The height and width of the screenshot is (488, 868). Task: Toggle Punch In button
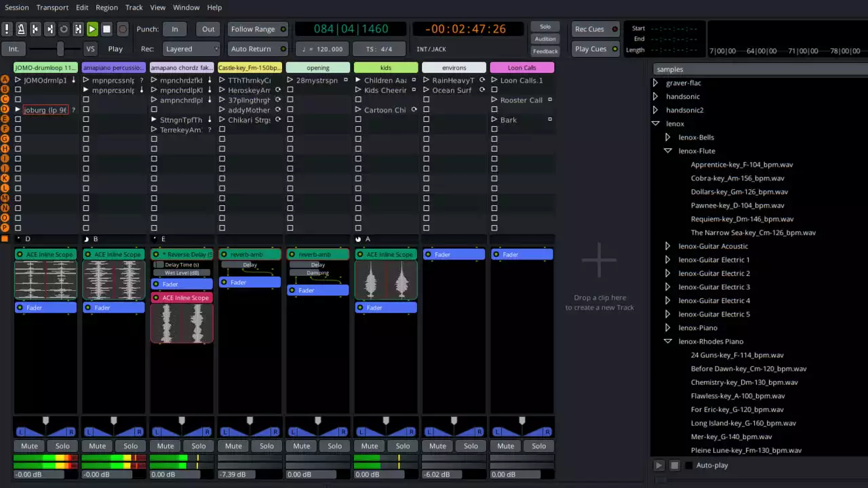(x=175, y=29)
